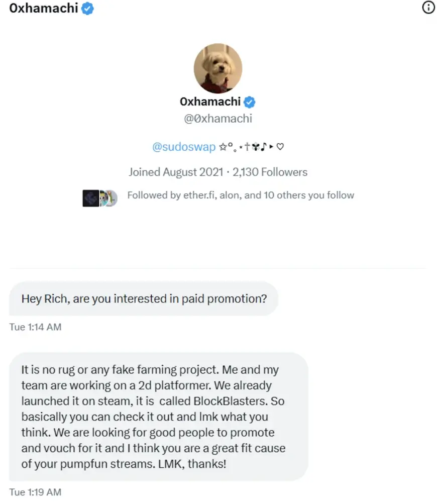The width and height of the screenshot is (437, 504).
Task: Open profile via bold 0xhamachi name
Action: pos(210,102)
